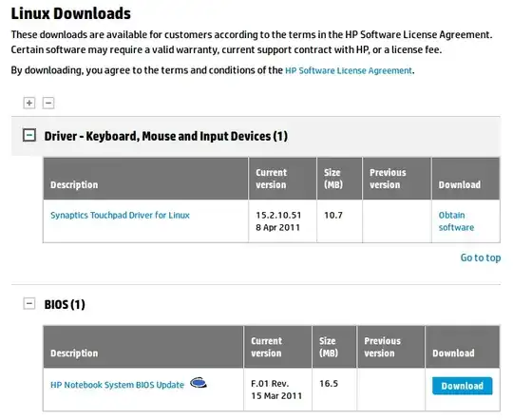Click the blue icon beside HP Notebook BIOS Update
Screen dimensions: 513x420
tap(199, 382)
